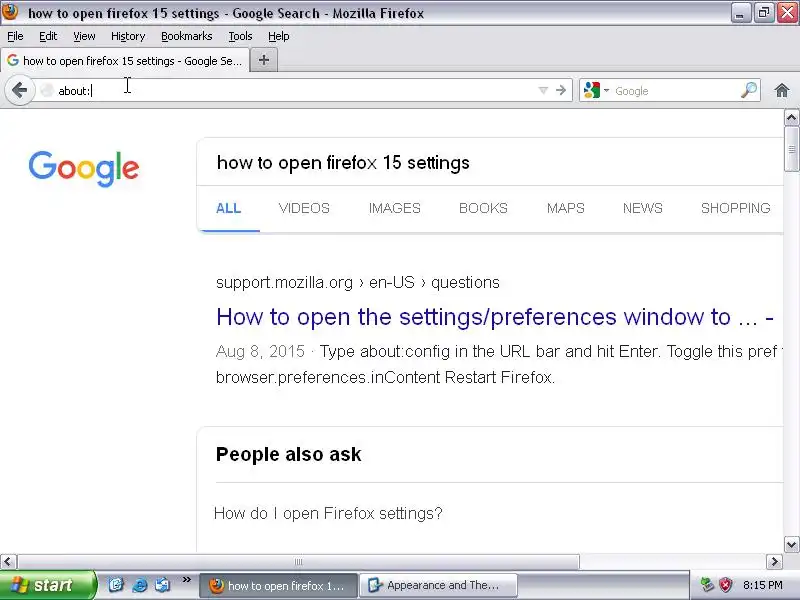
Task: Click the safely remove hardware tray icon
Action: point(707,585)
